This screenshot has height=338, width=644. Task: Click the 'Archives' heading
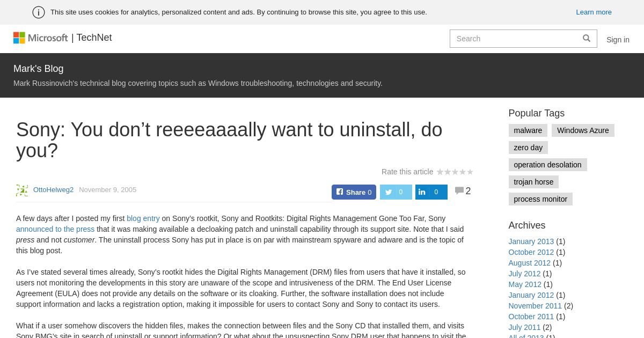pos(527,225)
